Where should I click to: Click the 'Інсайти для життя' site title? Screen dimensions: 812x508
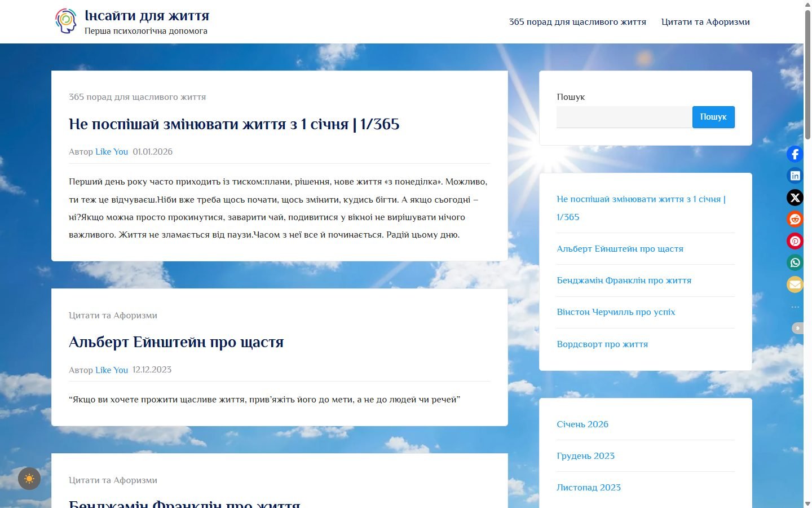147,15
